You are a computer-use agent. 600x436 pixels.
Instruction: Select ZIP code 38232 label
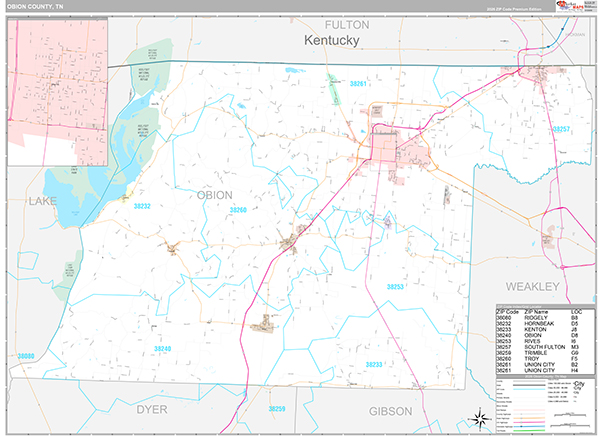tap(141, 206)
